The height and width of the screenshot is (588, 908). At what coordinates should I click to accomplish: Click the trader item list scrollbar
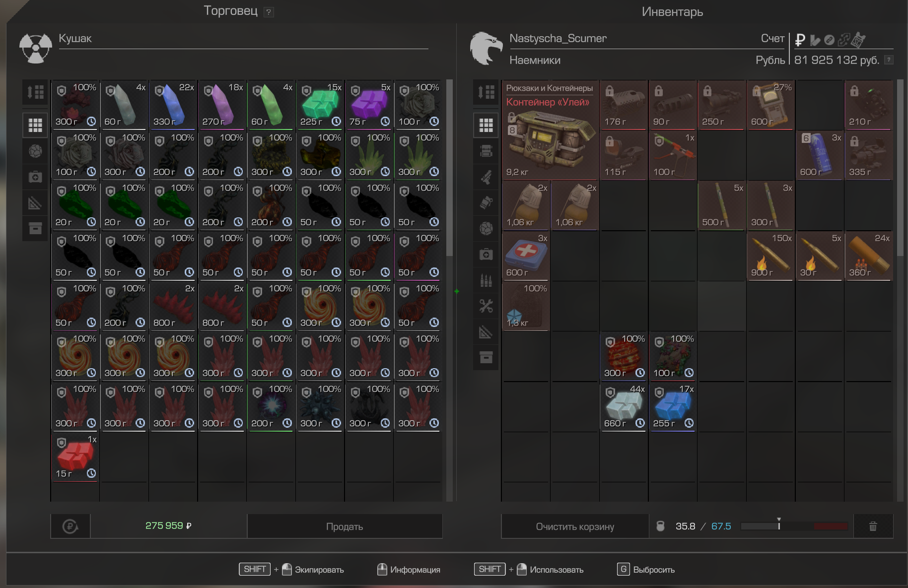point(449,168)
